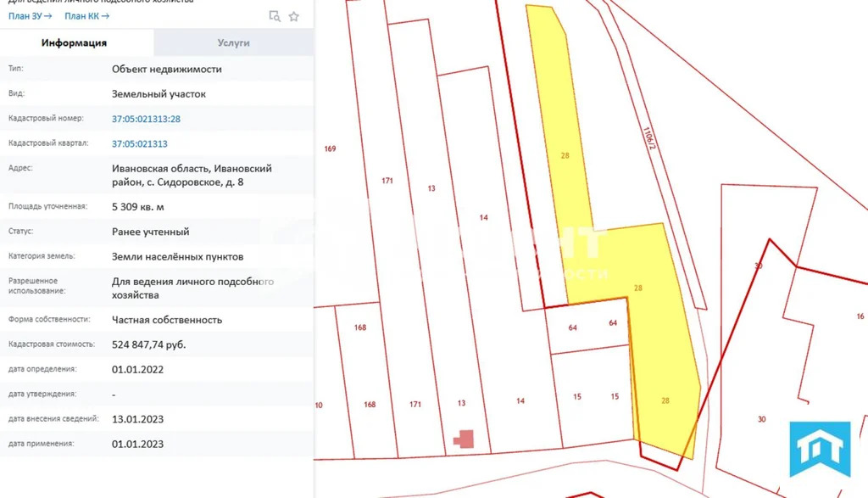Select parcel 168 on the map
The height and width of the screenshot is (498, 868).
[359, 326]
